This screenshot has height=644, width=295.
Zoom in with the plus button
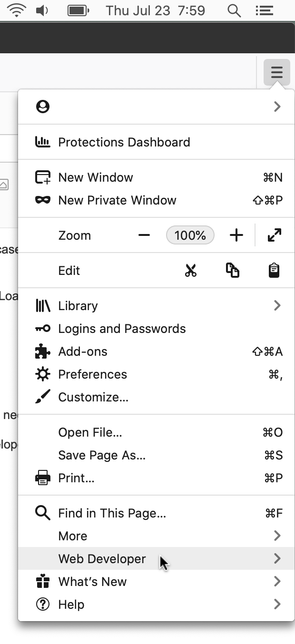pyautogui.click(x=236, y=235)
